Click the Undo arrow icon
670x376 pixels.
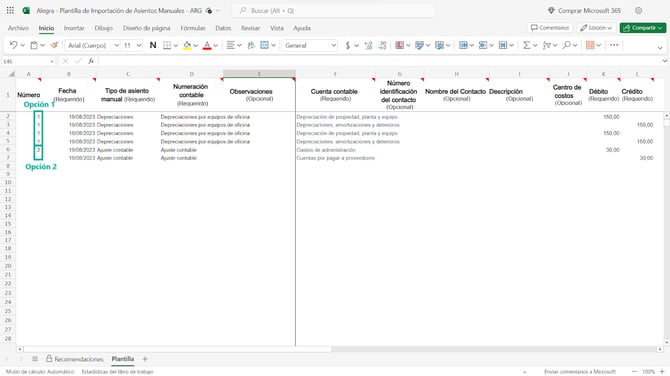(x=13, y=45)
